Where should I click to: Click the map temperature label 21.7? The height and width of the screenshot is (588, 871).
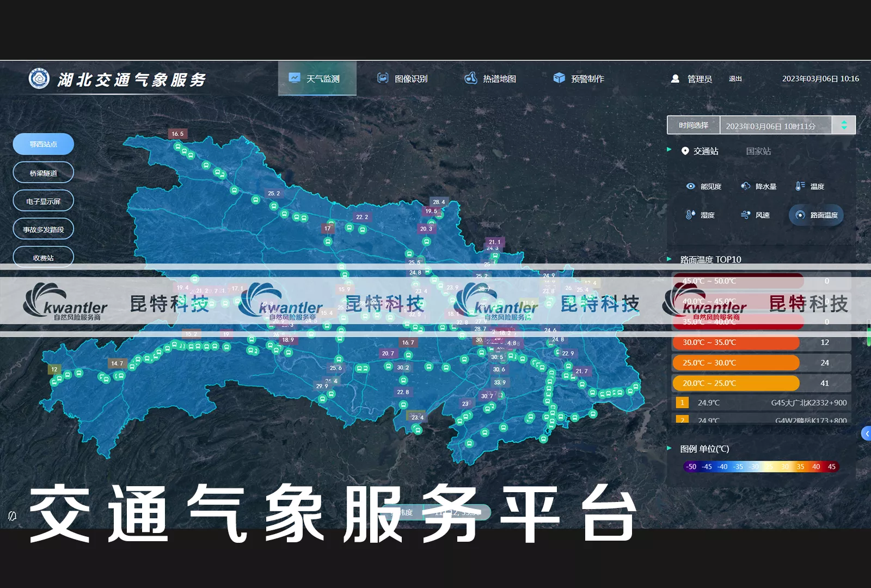(581, 371)
